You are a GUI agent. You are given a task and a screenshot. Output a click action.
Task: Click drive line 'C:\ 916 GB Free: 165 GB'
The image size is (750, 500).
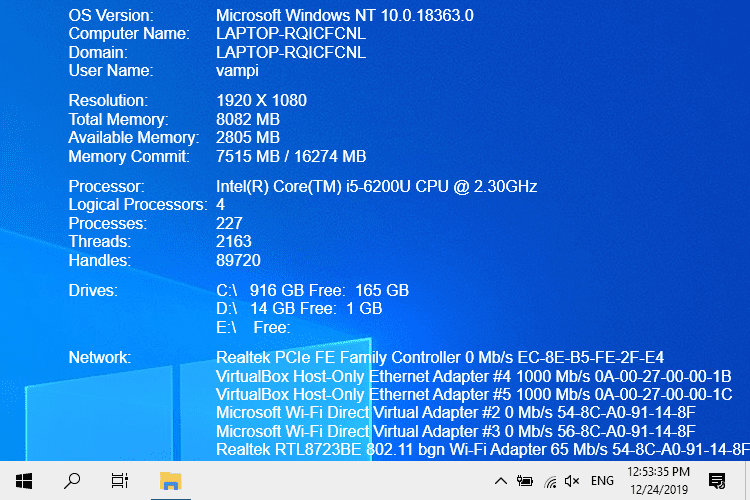click(x=312, y=290)
